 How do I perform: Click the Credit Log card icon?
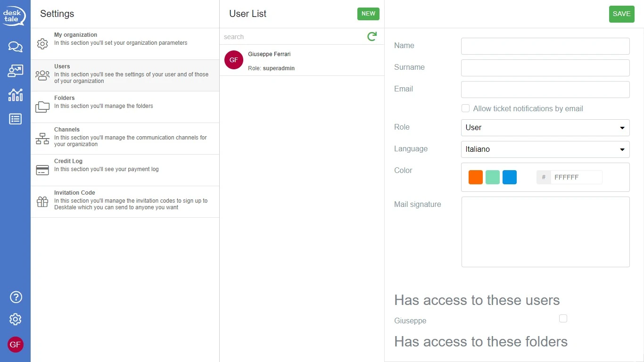[x=42, y=170]
